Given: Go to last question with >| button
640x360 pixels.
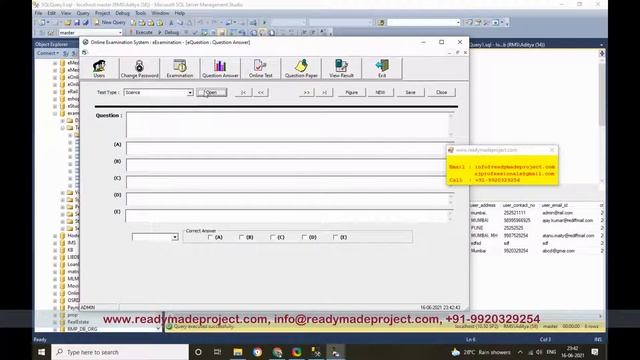Looking at the screenshot, I should click(x=324, y=93).
